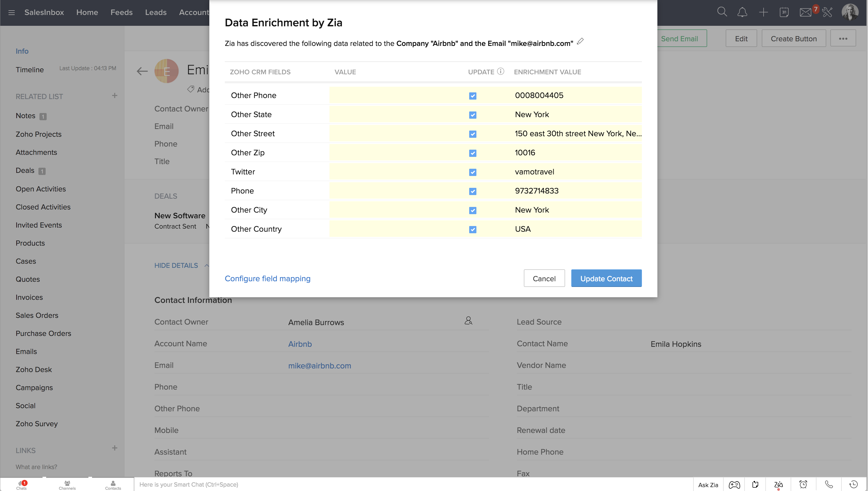Open Configure field mapping link
The image size is (868, 491).
click(x=268, y=279)
